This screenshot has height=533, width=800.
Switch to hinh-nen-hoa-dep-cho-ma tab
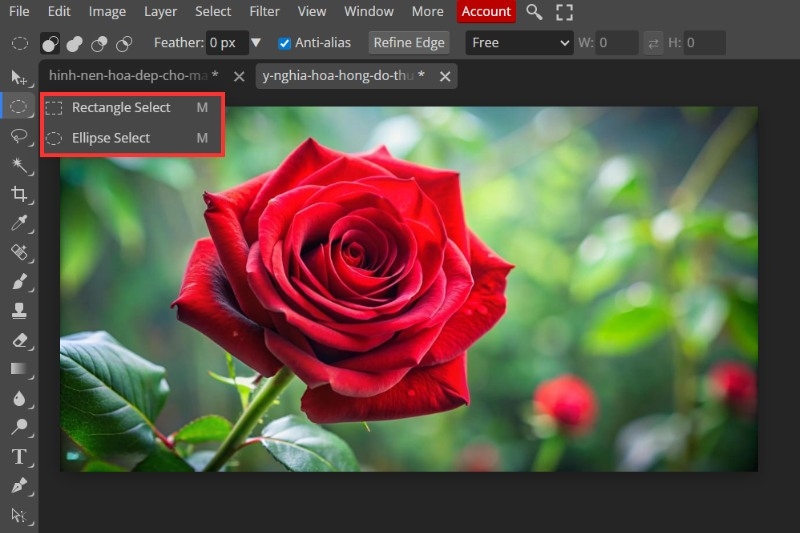(x=134, y=75)
